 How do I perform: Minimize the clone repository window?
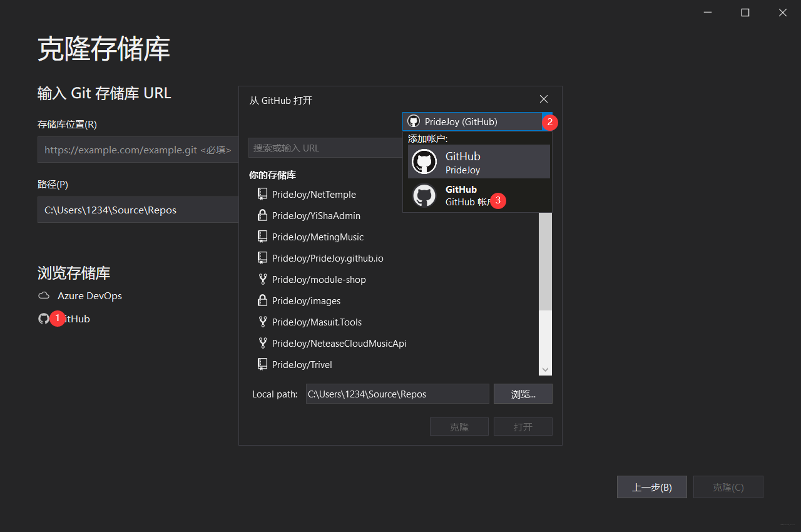point(708,13)
